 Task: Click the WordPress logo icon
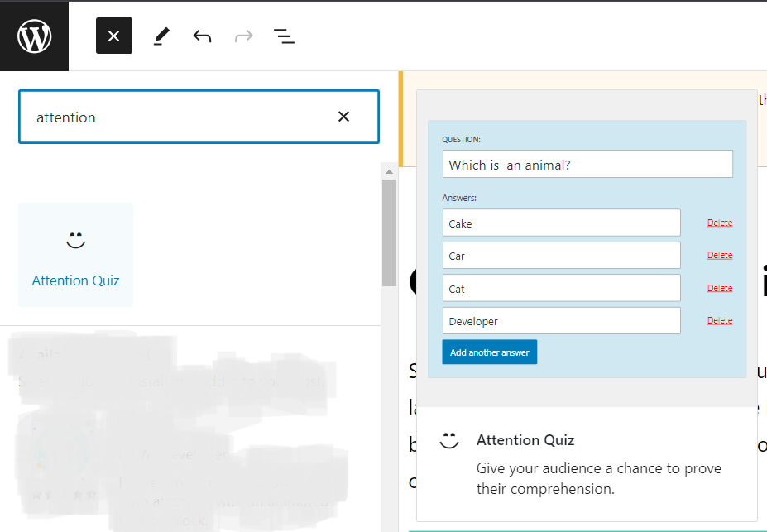click(x=34, y=36)
